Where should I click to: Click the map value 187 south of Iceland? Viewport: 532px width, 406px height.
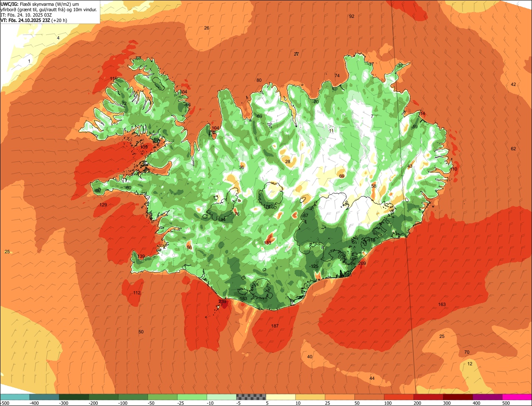[x=275, y=326]
